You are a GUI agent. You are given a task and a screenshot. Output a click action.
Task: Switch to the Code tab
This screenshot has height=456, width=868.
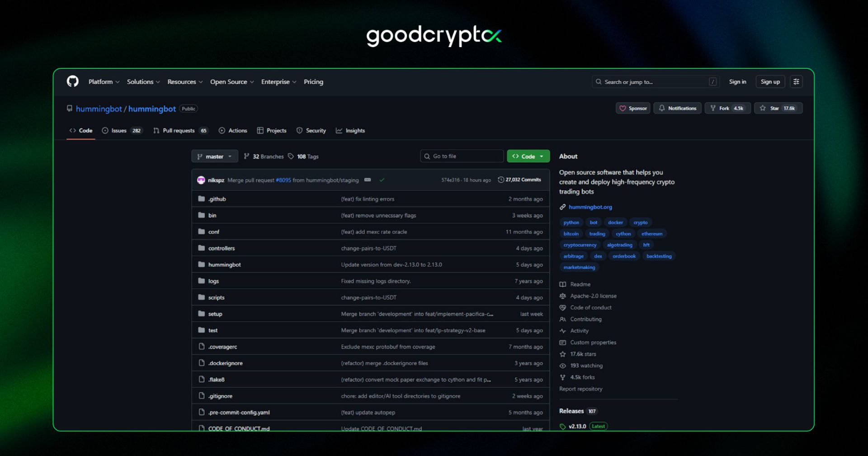80,131
